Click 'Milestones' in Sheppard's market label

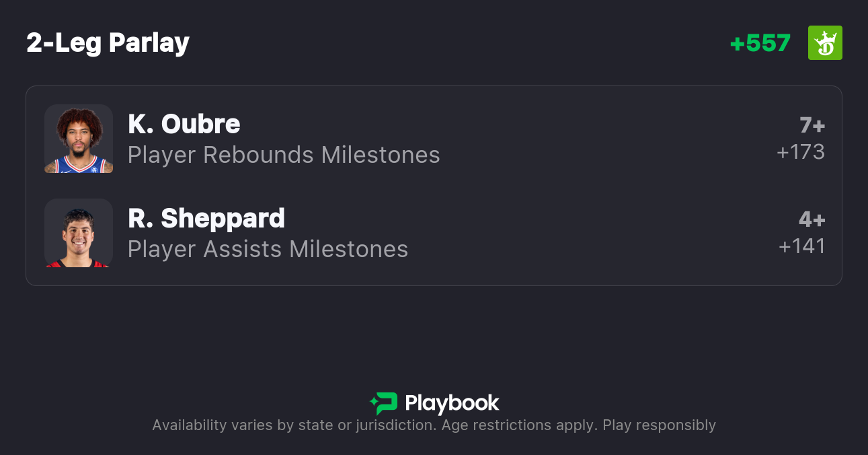tap(348, 249)
